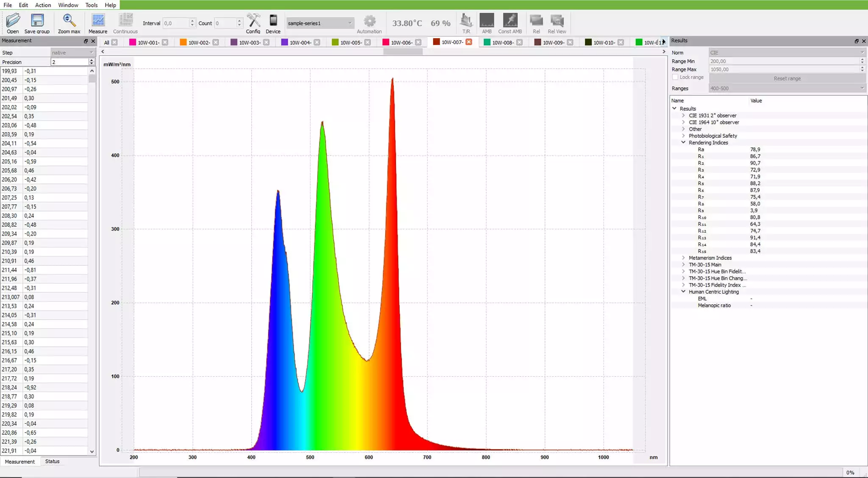
Task: Close the 10W-003- measurement tab
Action: (266, 42)
